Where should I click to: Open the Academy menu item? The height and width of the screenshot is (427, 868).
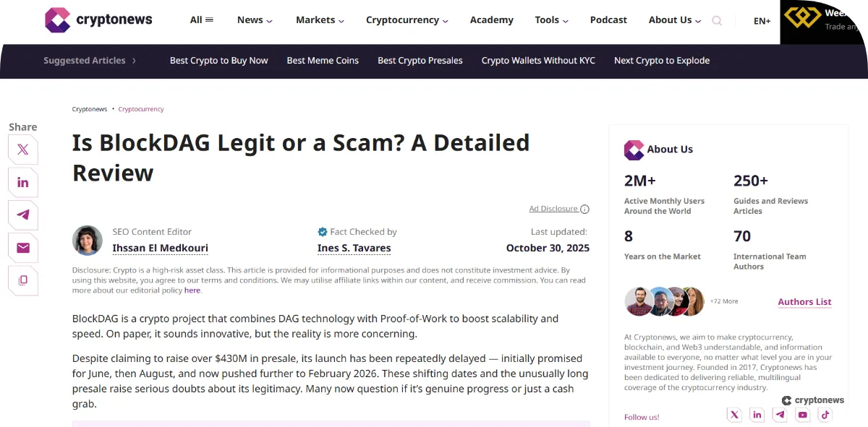[491, 20]
